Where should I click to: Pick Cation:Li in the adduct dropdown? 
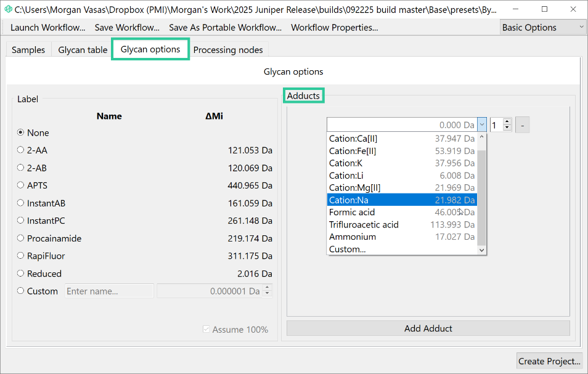pos(402,176)
